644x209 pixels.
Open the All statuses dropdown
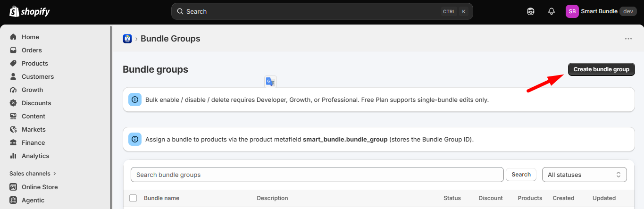point(585,175)
